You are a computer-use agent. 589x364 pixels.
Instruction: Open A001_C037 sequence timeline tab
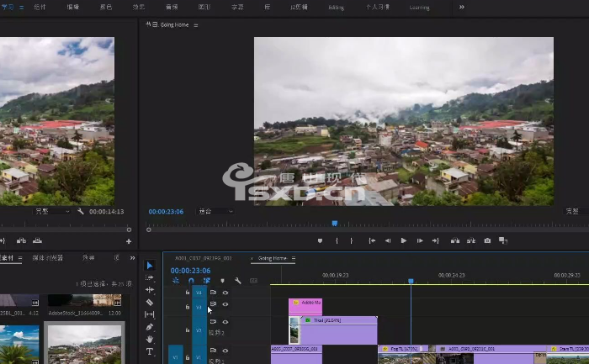(204, 258)
